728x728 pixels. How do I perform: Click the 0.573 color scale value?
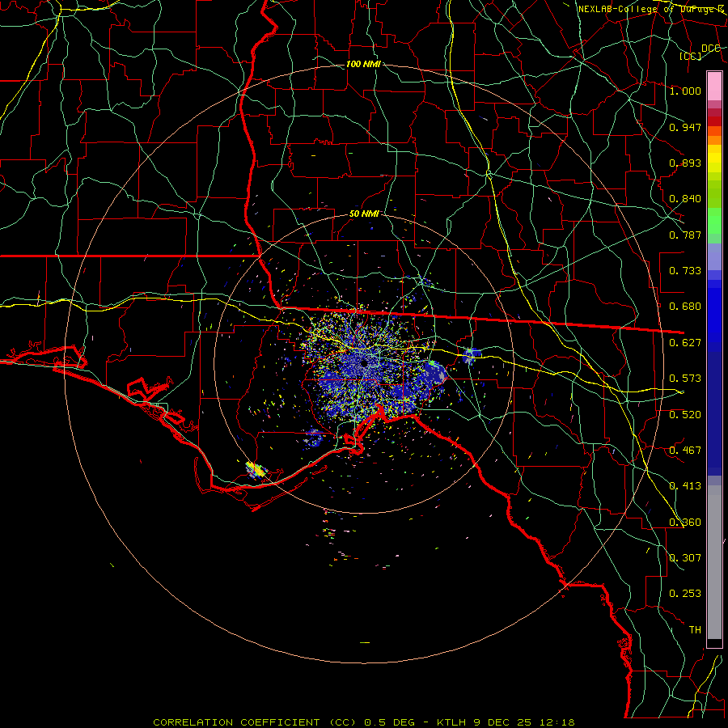tap(685, 379)
